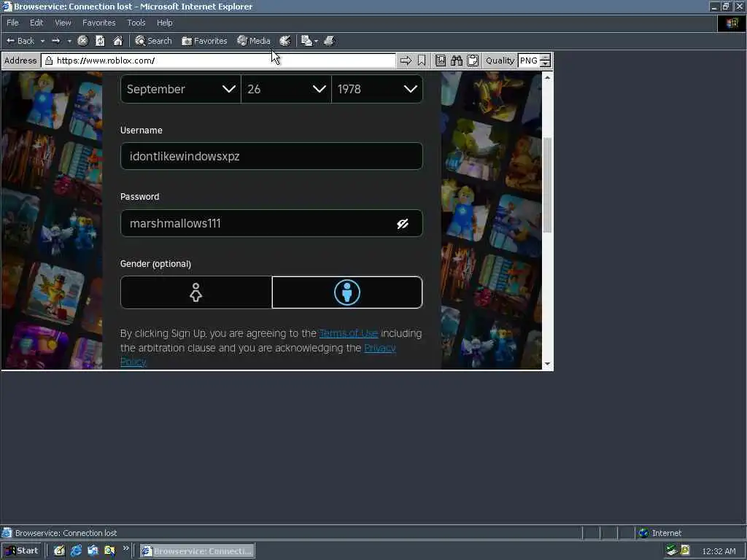The width and height of the screenshot is (747, 560).
Task: Launch Outlook Express from Quick Launch
Action: click(x=93, y=551)
